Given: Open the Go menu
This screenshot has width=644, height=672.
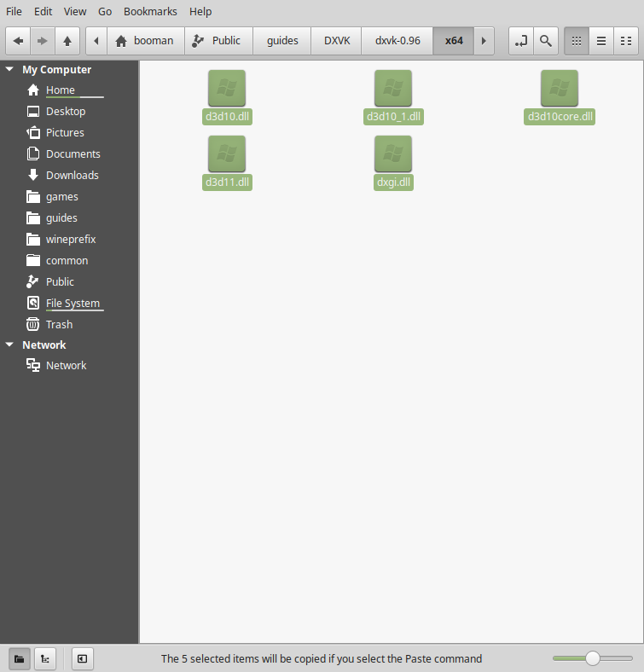Looking at the screenshot, I should pyautogui.click(x=105, y=12).
